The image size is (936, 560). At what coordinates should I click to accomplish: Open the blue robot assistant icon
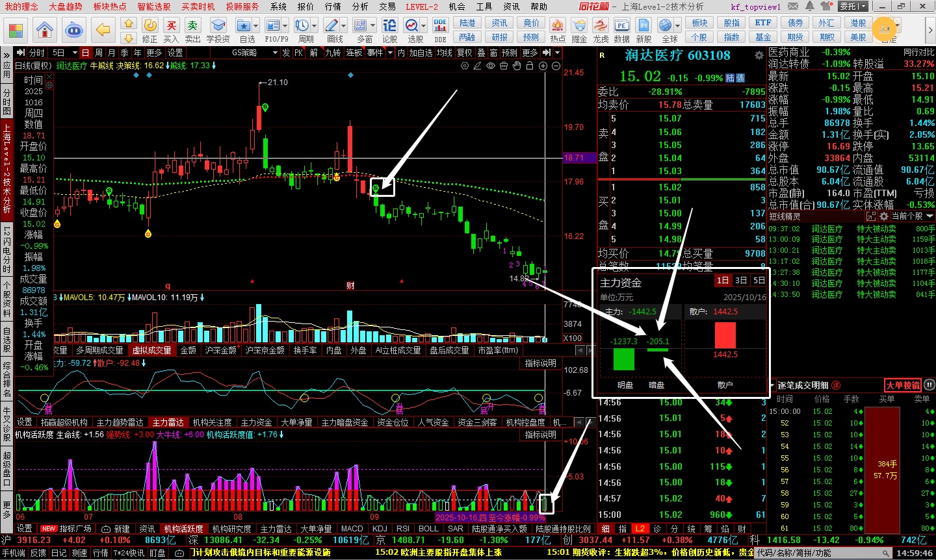(73, 29)
